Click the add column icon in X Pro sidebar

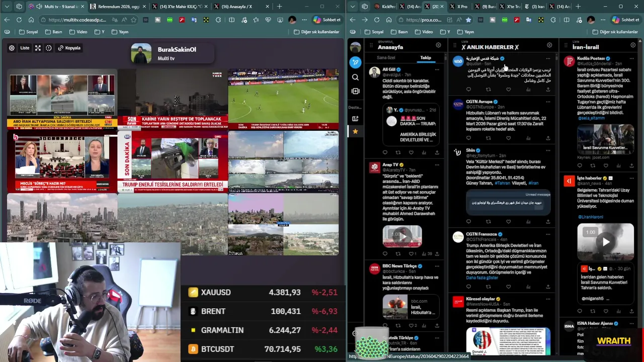tap(355, 91)
